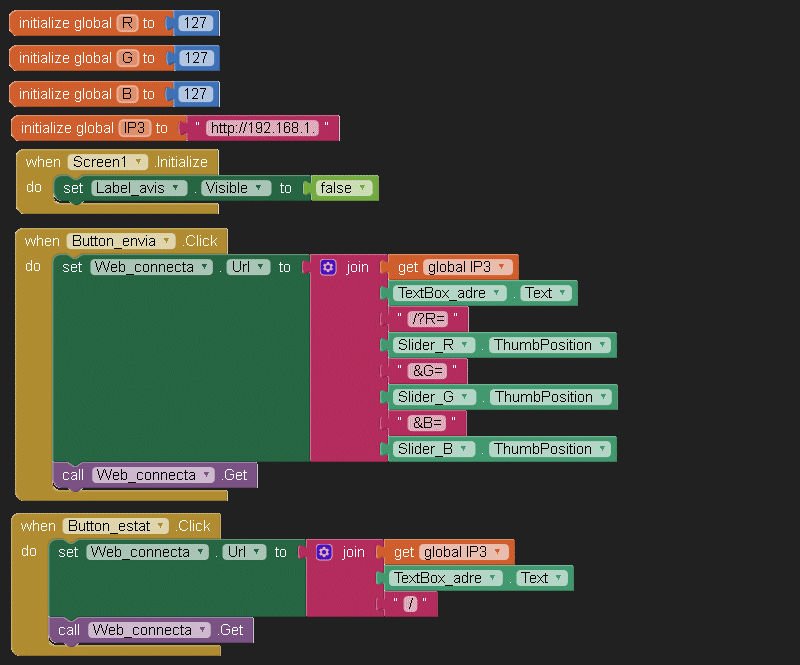Select the call Get block under Button_envia
The width and height of the screenshot is (800, 665).
[x=72, y=475]
